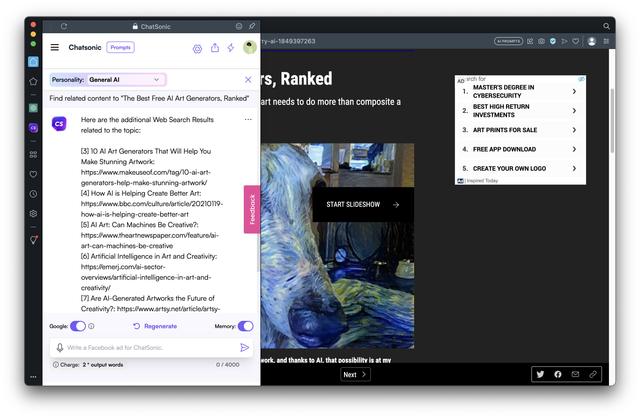The height and width of the screenshot is (418, 640).
Task: Open the ChatSonic icon in the Opera sidebar
Action: click(x=33, y=128)
